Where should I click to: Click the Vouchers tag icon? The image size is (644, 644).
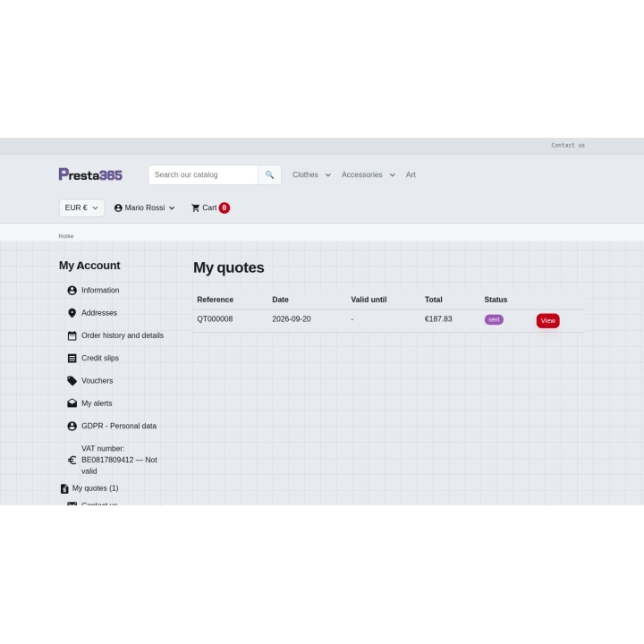[x=72, y=381]
